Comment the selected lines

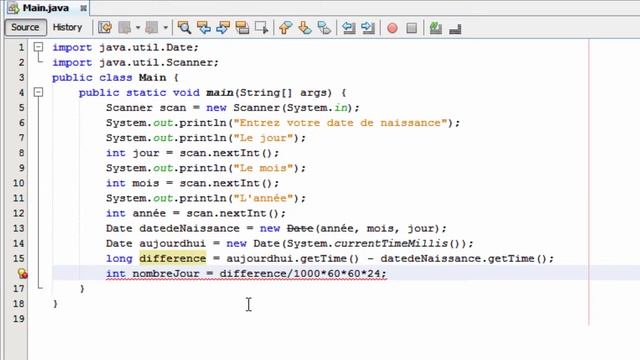436,28
